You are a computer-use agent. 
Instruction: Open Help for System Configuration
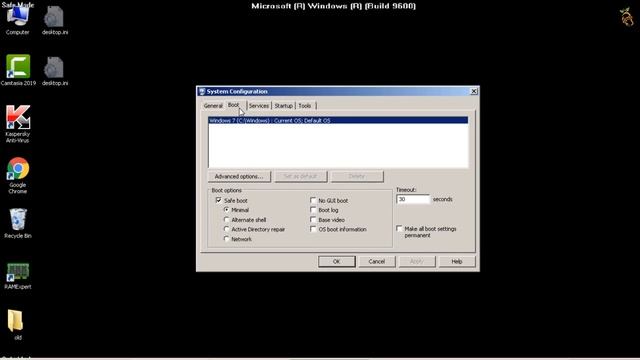(457, 262)
